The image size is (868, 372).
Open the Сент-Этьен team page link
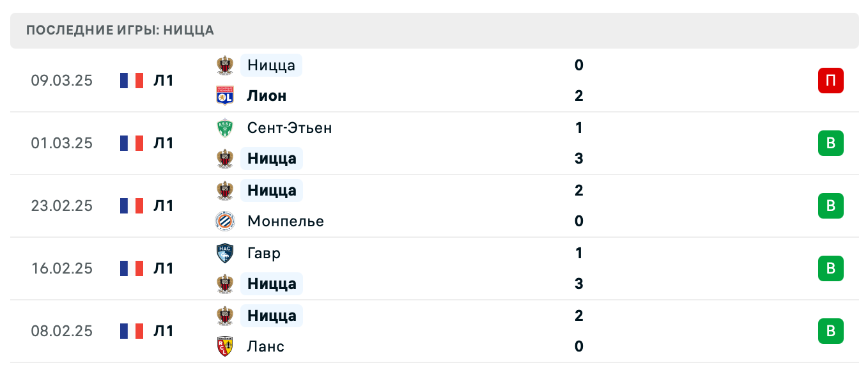[x=290, y=127]
